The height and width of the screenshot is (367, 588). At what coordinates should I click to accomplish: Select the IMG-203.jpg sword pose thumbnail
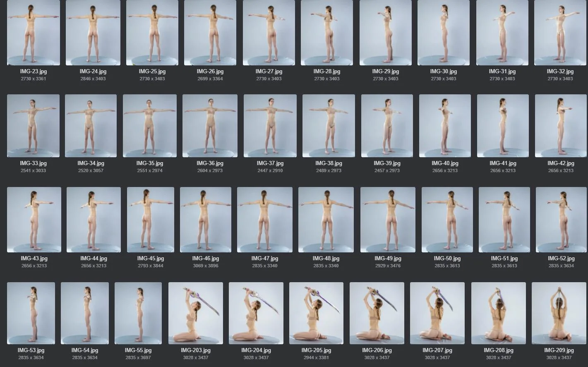coord(196,313)
